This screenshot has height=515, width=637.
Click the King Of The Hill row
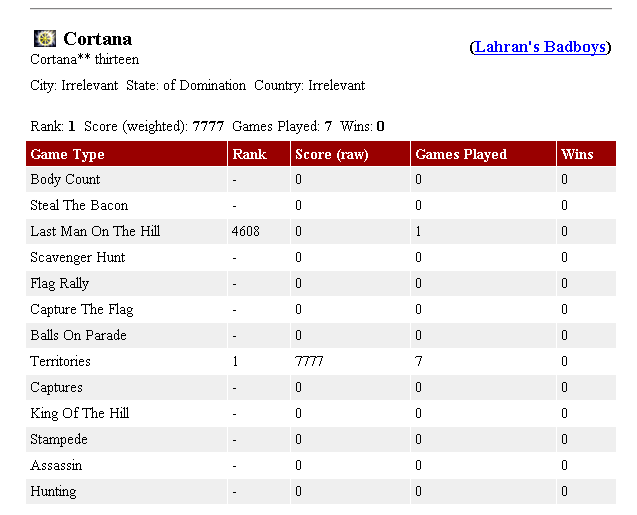point(79,414)
